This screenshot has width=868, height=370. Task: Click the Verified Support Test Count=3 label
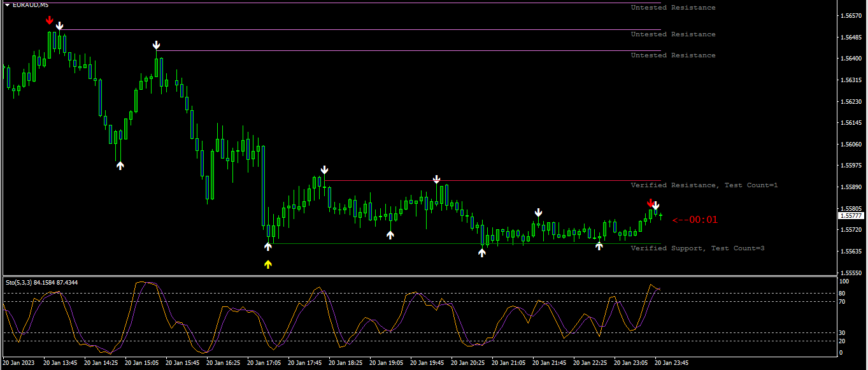tap(697, 248)
